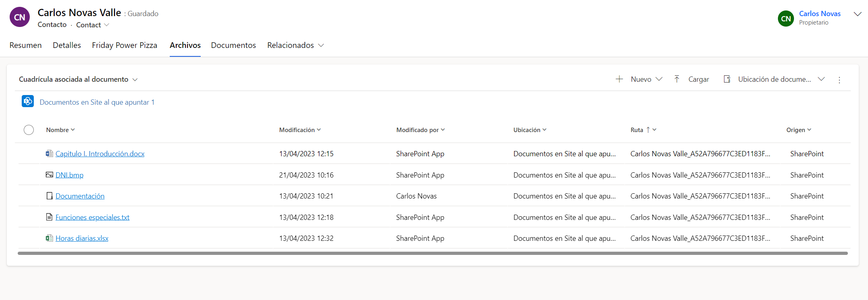Click the purple CN contact avatar
Image resolution: width=868 pixels, height=300 pixels.
click(x=20, y=17)
